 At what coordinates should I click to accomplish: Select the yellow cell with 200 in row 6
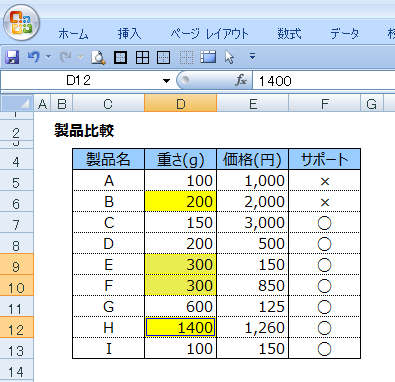[x=181, y=201]
